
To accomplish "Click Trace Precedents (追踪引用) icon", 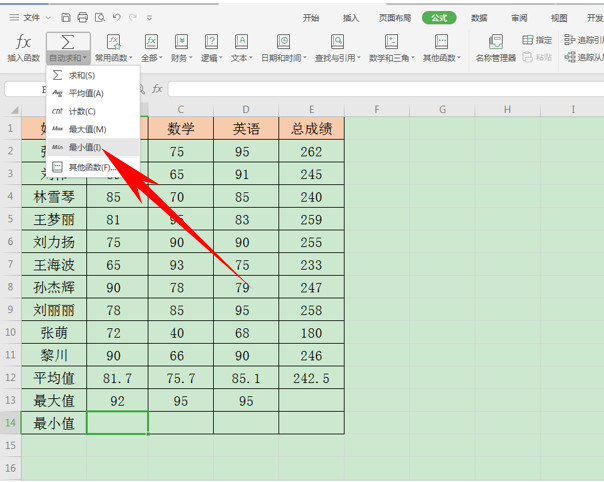I will (x=569, y=40).
